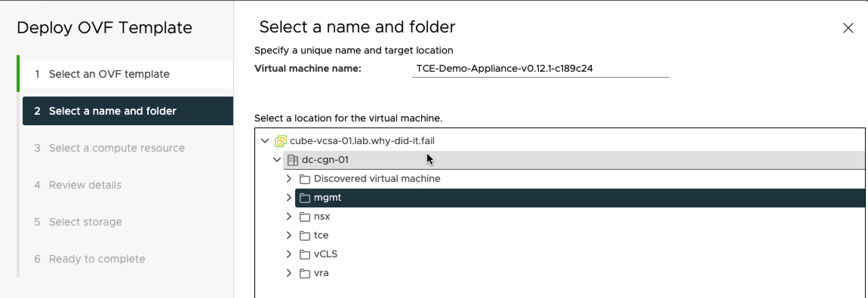Collapse the cube-vcsa-01 vCenter node
The height and width of the screenshot is (298, 868).
tap(265, 141)
